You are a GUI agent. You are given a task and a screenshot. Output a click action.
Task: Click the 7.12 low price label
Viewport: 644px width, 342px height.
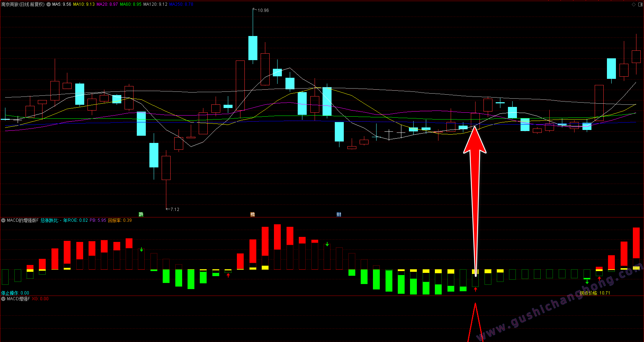point(175,209)
